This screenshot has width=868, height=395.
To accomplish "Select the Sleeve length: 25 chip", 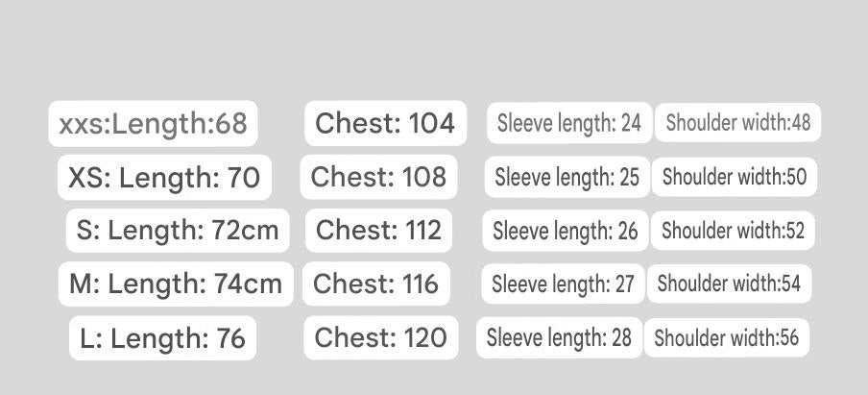I will coord(567,177).
